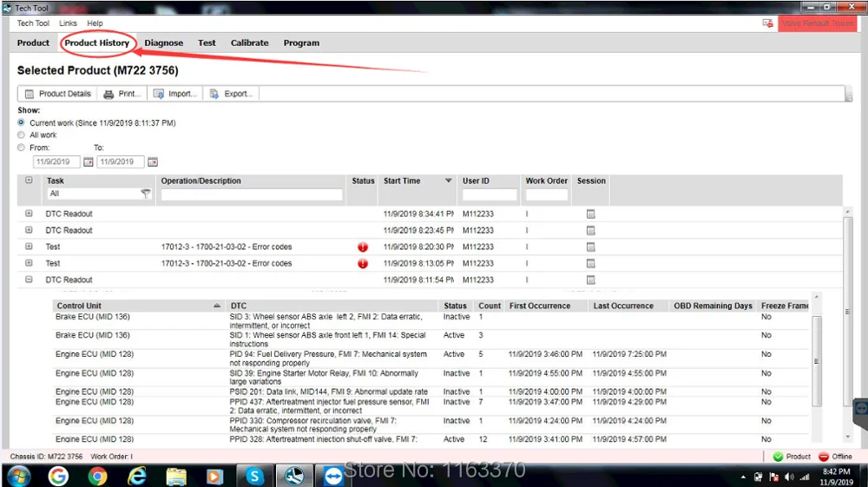The width and height of the screenshot is (868, 487).
Task: Click the taskbar clock showing 8:42 PM
Action: (837, 477)
